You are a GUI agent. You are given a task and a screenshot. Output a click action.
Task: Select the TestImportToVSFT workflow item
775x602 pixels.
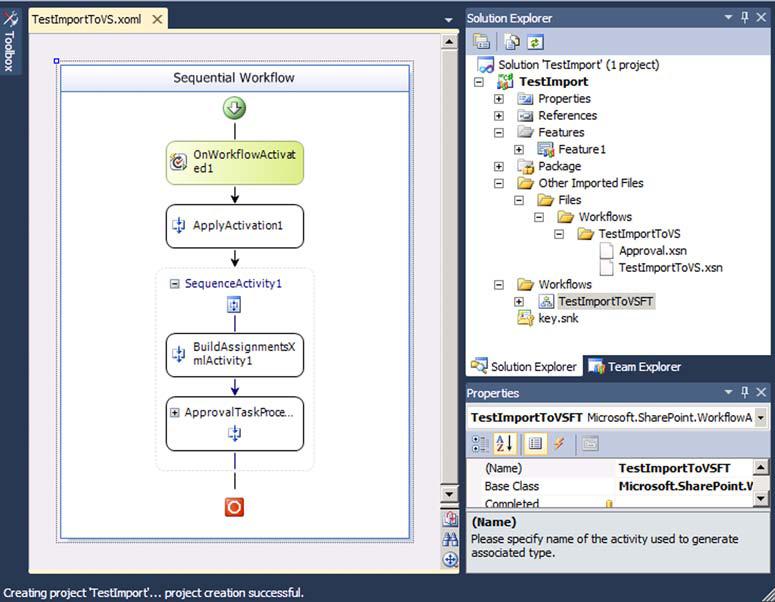point(605,301)
